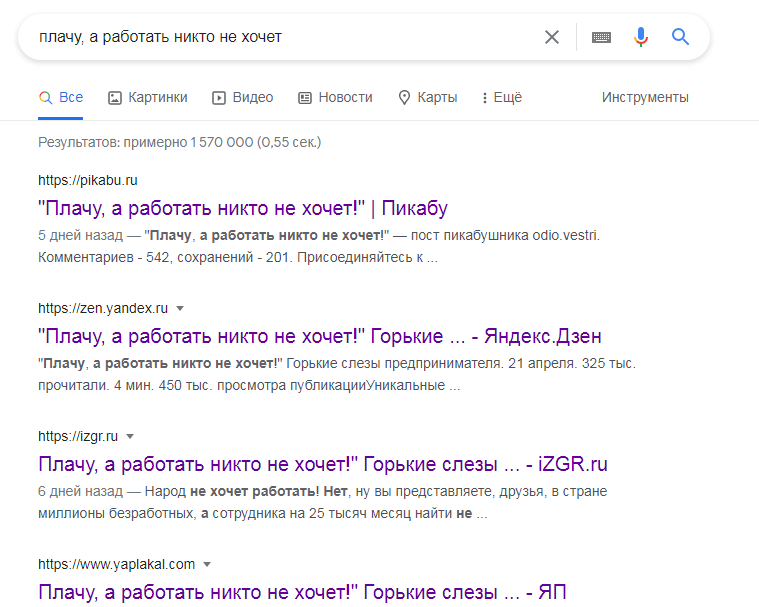Click the Картинки image icon

[x=115, y=98]
